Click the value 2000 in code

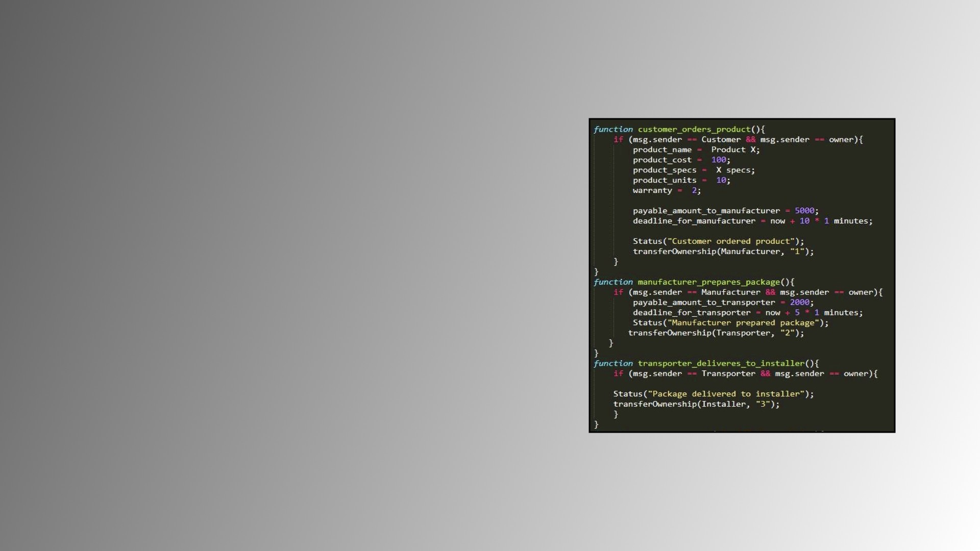click(799, 303)
